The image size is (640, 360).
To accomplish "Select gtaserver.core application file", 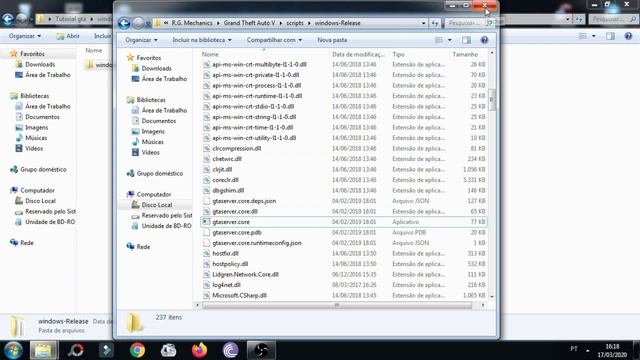I will point(344,222).
